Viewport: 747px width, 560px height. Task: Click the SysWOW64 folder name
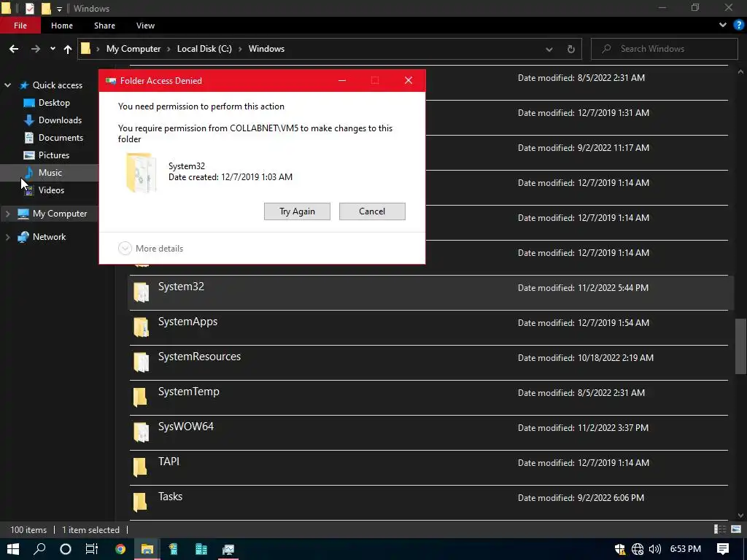coord(186,427)
